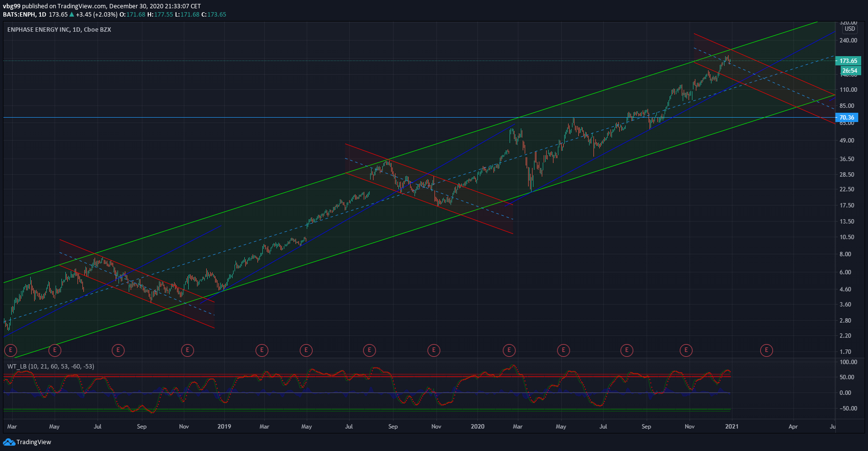Open the May 2018 earnings marker
Viewport: 868px width, 451px height.
pos(55,350)
